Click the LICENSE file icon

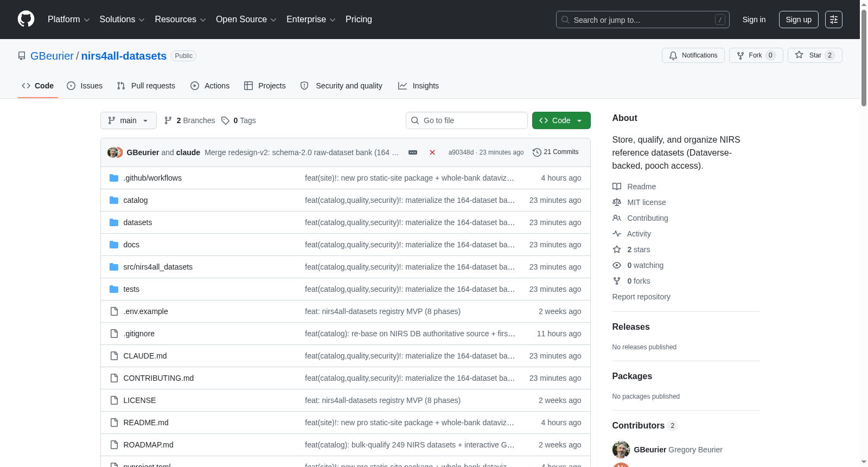click(114, 400)
